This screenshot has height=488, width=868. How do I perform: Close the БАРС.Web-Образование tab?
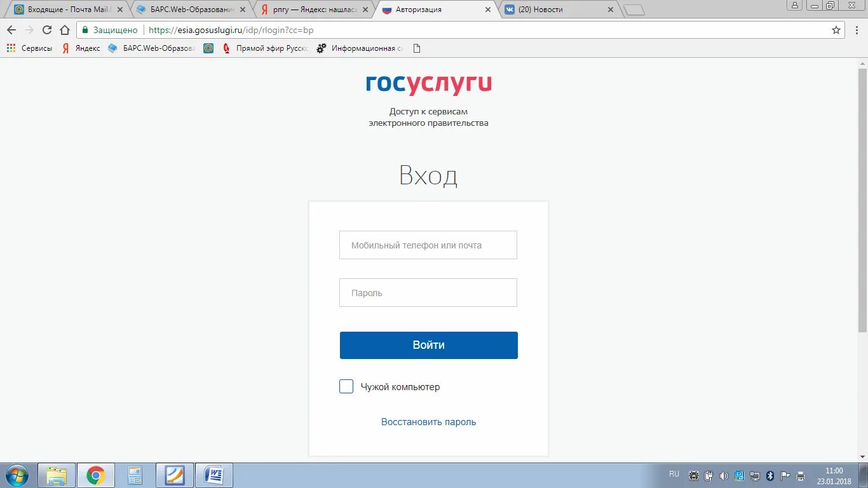pyautogui.click(x=242, y=10)
